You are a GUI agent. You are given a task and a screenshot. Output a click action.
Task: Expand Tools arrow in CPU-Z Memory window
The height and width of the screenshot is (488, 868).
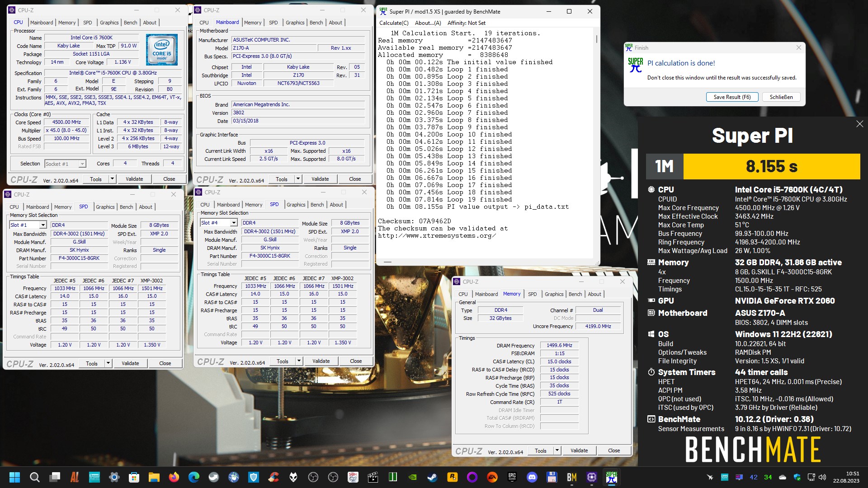click(x=557, y=450)
